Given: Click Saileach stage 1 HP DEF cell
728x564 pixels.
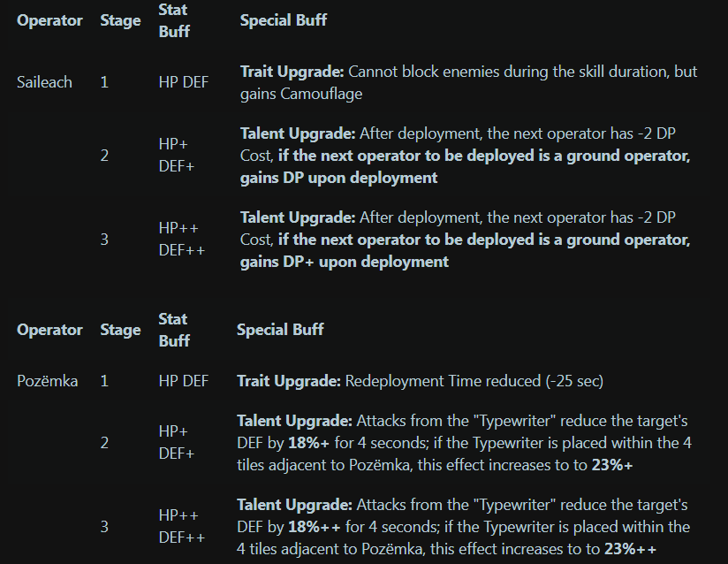Looking at the screenshot, I should 184,82.
